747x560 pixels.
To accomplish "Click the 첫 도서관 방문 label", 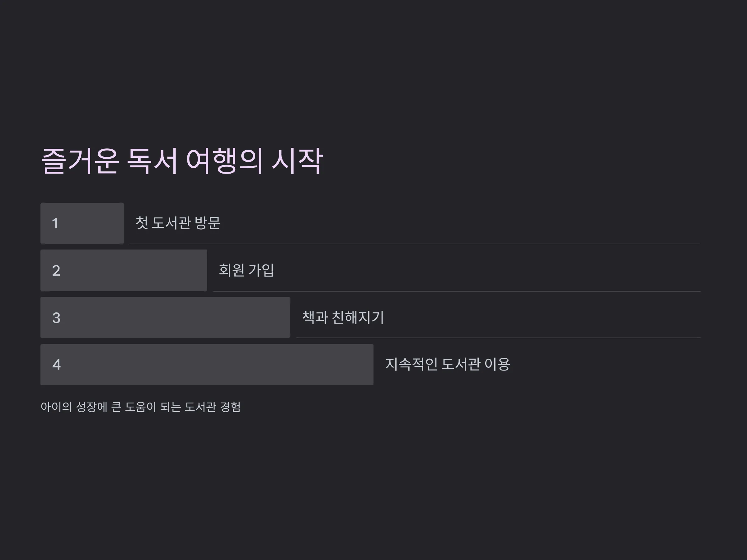I will click(x=178, y=223).
